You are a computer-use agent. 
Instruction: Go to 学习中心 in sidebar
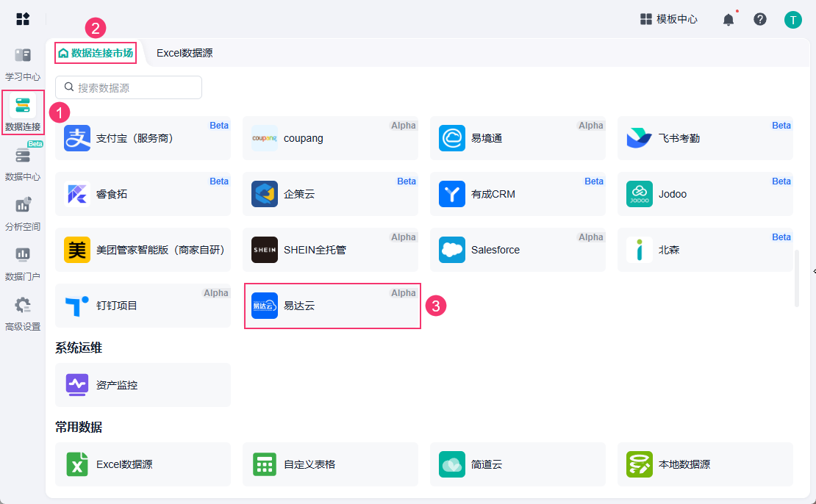point(23,65)
